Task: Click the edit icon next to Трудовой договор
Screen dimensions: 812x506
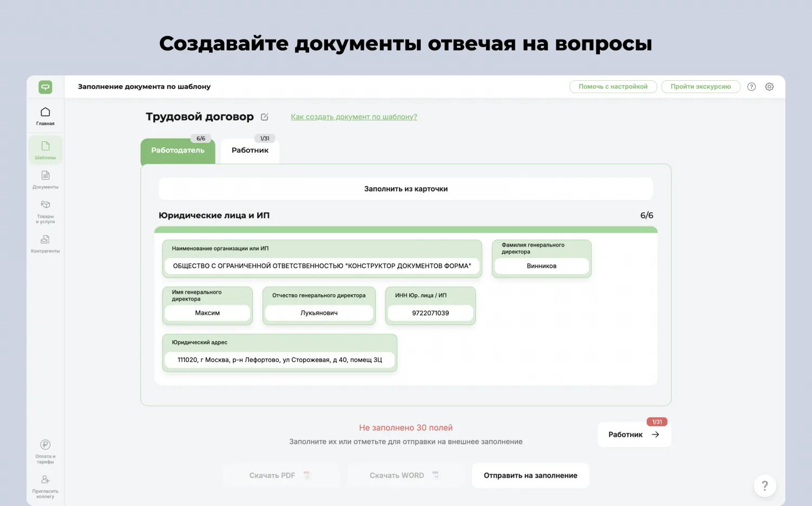Action: 265,117
